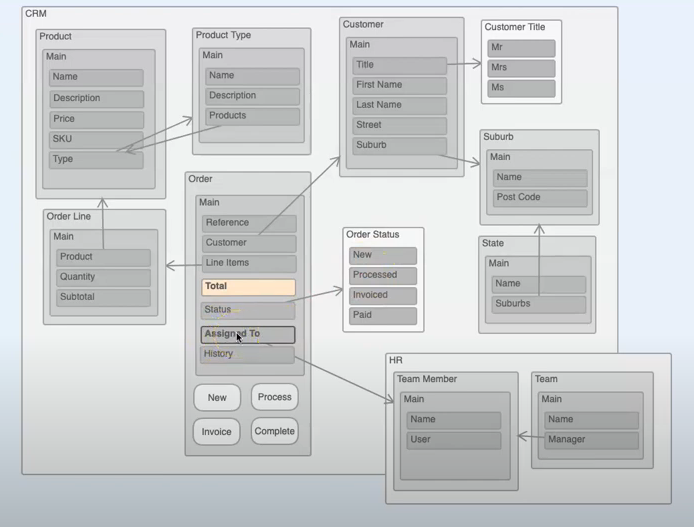The image size is (694, 527).
Task: Select the Paid value in Order Status
Action: coord(383,316)
